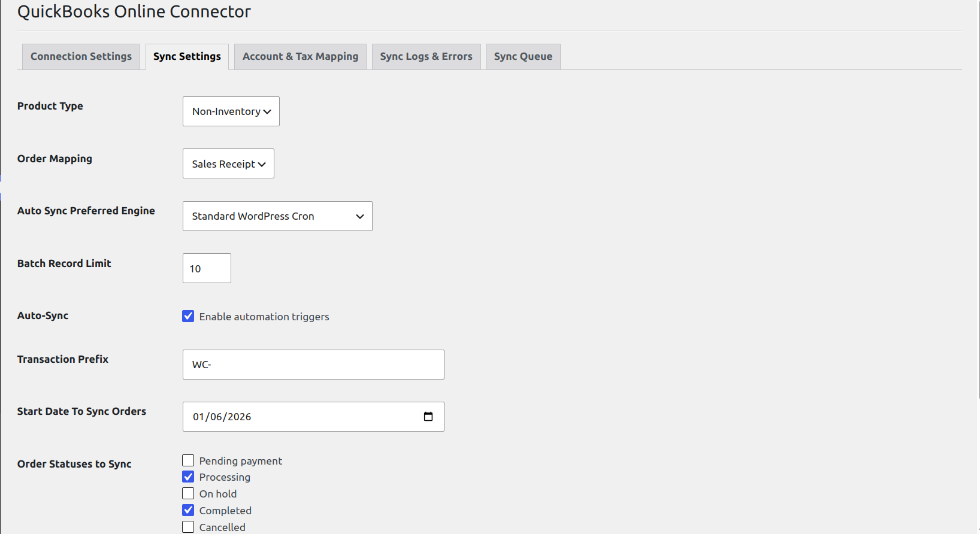Screen dimensions: 980x534
Task: Open the Account & Tax Mapping tab
Action: (x=300, y=56)
